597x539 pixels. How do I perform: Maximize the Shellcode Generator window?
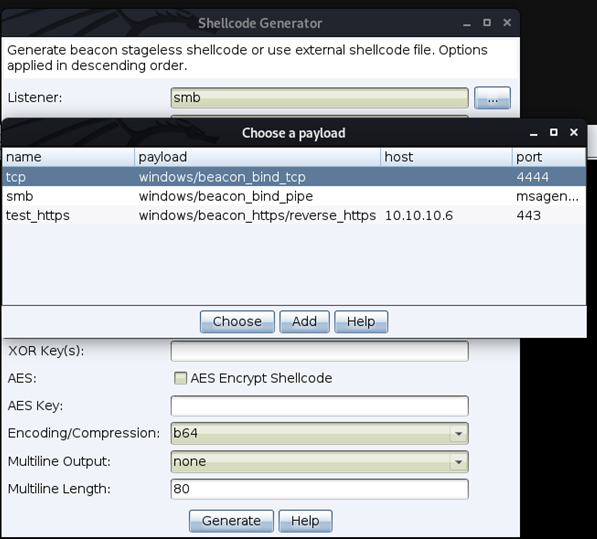pyautogui.click(x=487, y=22)
